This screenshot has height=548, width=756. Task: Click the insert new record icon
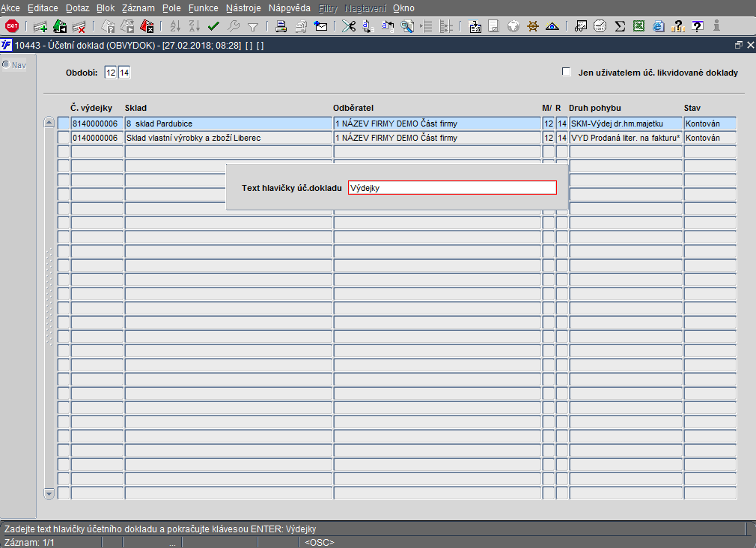click(x=40, y=26)
